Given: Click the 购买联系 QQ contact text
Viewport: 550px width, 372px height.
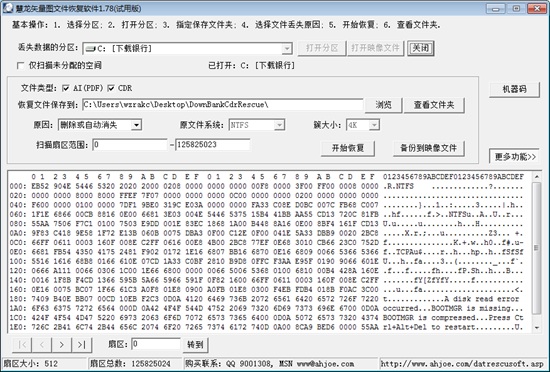Looking at the screenshot, I should 269,364.
